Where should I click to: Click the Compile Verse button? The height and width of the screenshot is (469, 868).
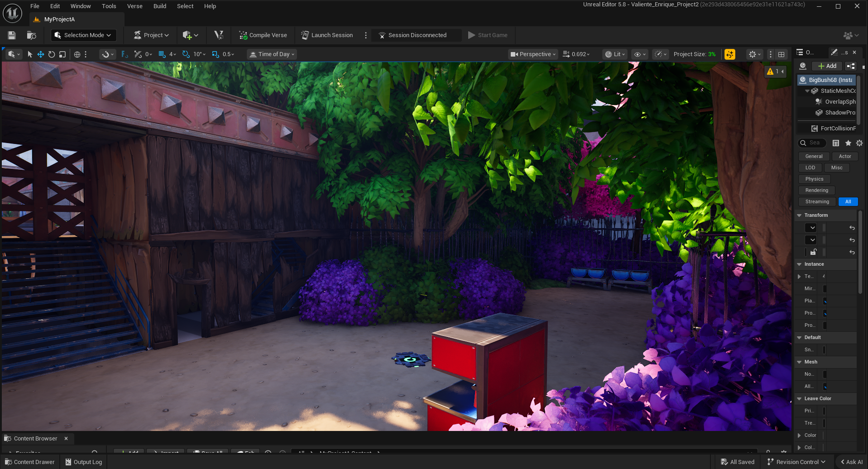pos(263,35)
